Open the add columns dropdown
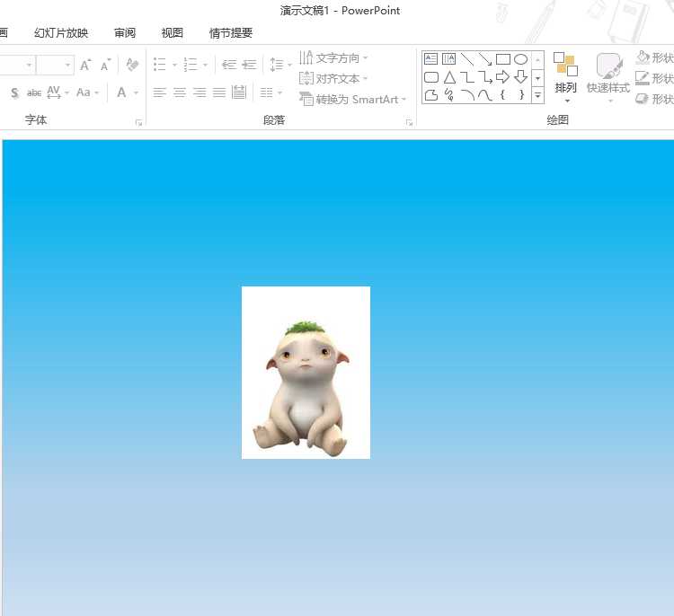This screenshot has width=674, height=616. pos(271,92)
